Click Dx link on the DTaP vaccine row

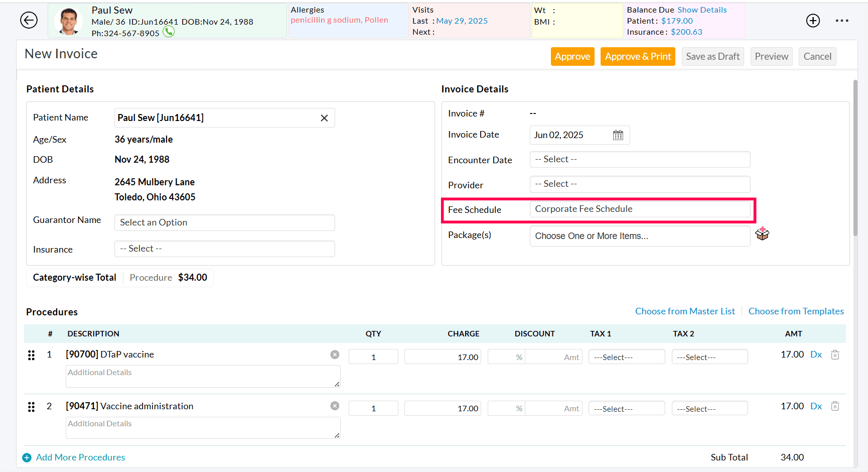tap(816, 354)
